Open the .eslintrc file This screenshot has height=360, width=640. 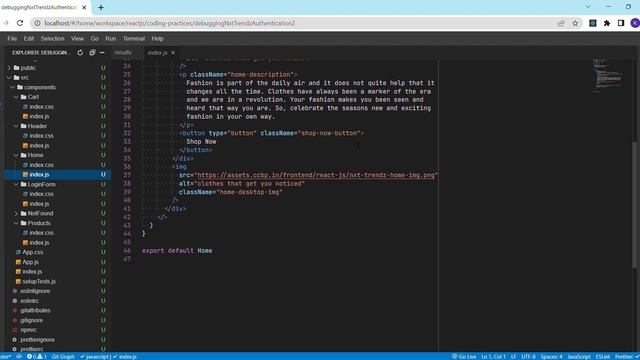pyautogui.click(x=29, y=301)
